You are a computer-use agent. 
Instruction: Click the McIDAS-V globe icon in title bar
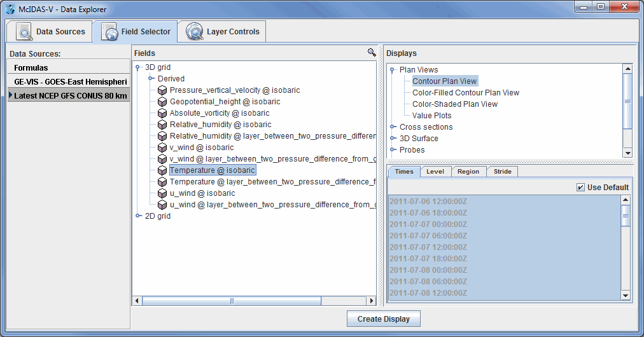point(10,9)
